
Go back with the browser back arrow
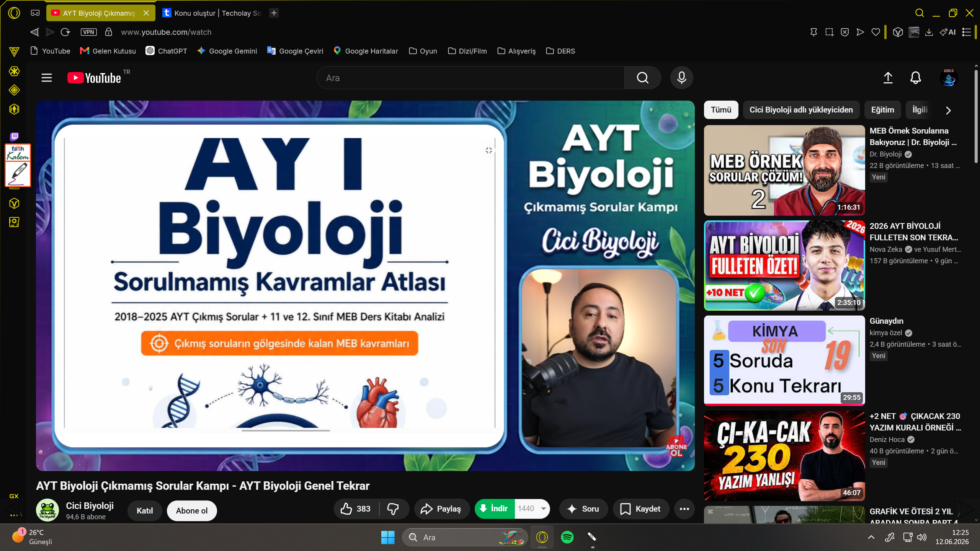(34, 32)
